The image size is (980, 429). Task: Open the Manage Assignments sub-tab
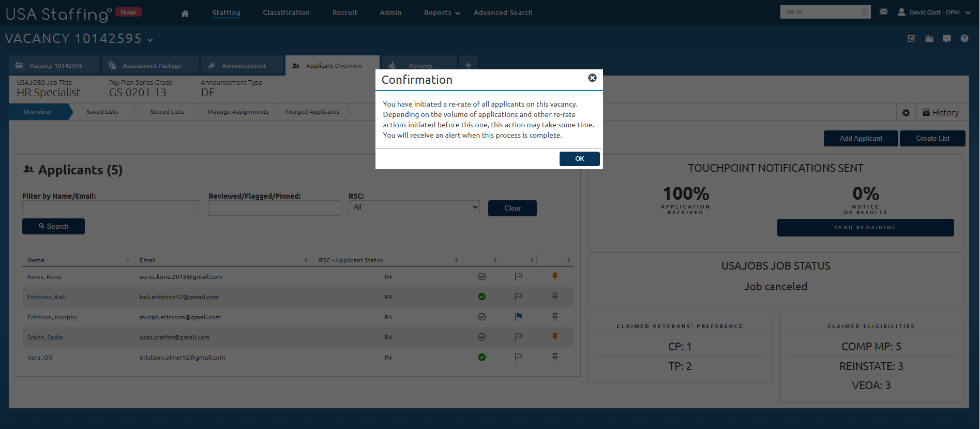point(238,112)
